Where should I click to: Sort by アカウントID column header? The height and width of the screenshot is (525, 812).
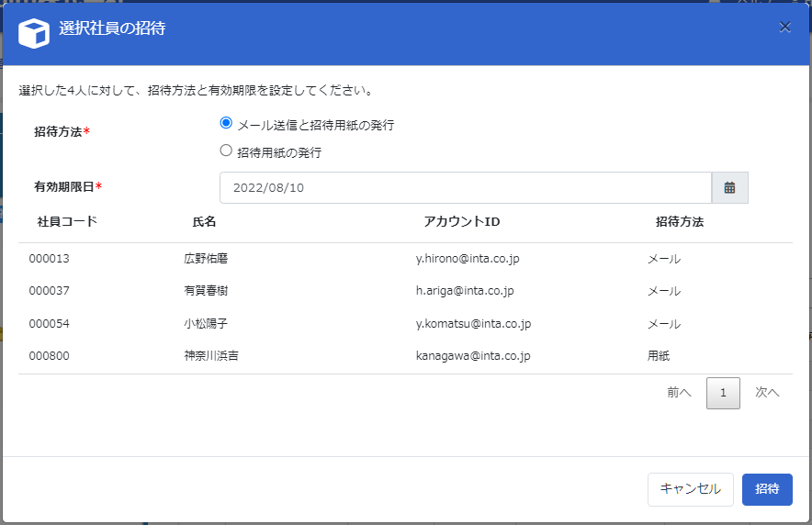[461, 222]
